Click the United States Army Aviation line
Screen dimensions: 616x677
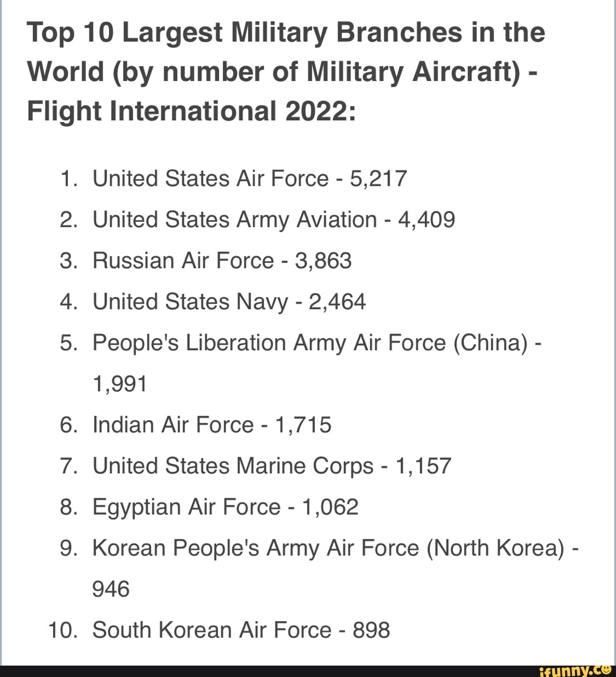234,220
